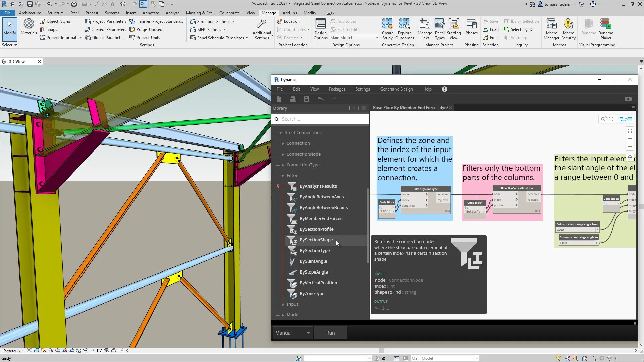Open the Packages menu in Dynamo

click(x=337, y=89)
